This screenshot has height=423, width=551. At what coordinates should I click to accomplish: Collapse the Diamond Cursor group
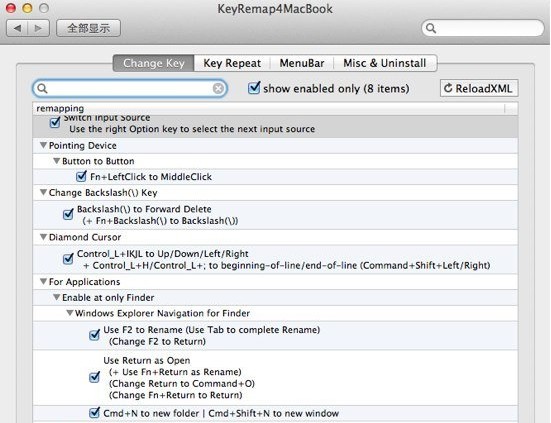tap(43, 237)
